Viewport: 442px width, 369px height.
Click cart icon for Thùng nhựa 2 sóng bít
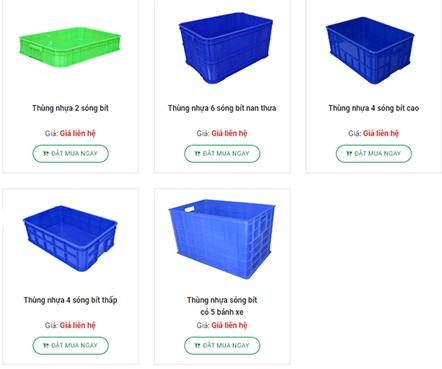[46, 154]
